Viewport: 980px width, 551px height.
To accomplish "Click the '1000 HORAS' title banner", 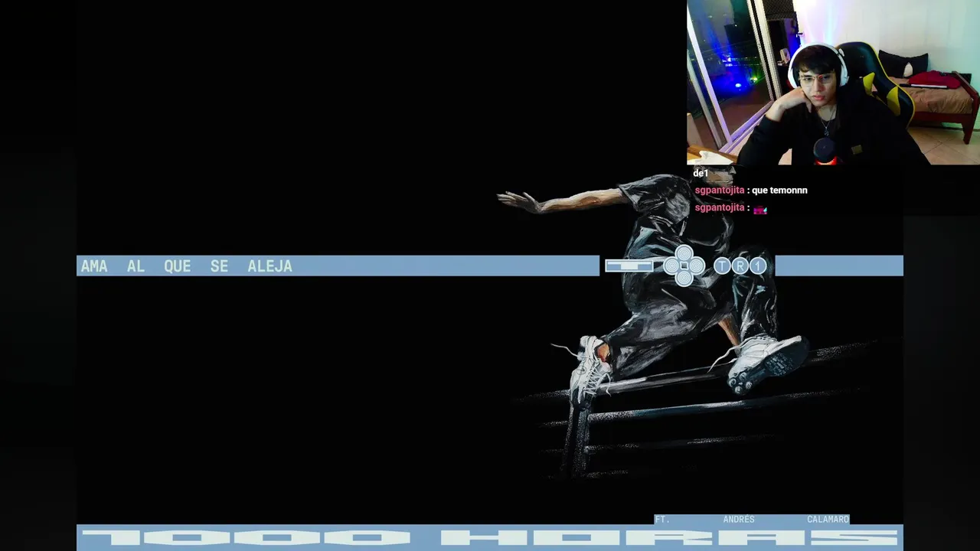I will tap(490, 538).
